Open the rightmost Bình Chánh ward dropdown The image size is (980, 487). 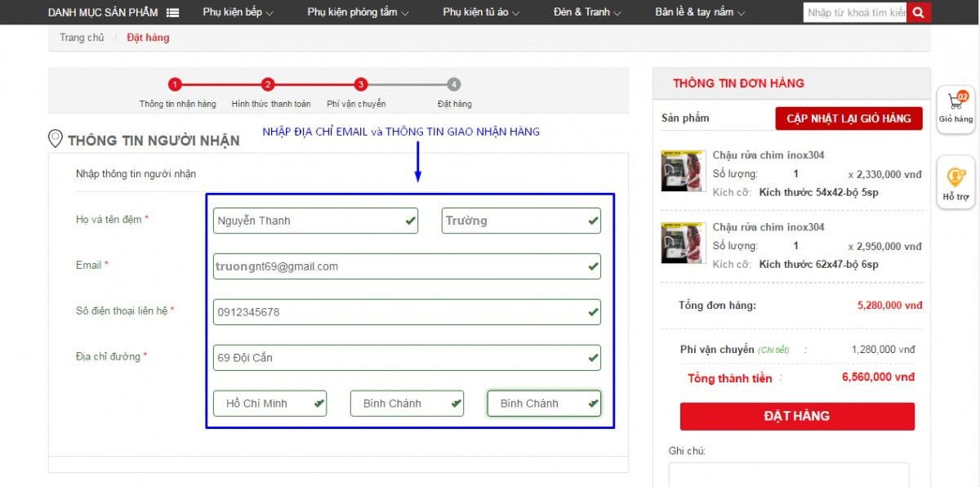point(544,404)
